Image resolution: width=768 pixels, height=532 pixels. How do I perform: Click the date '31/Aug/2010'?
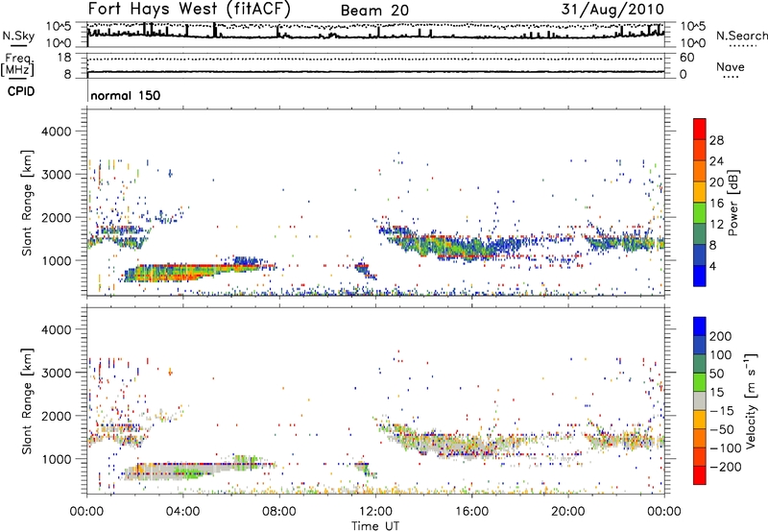coord(612,10)
